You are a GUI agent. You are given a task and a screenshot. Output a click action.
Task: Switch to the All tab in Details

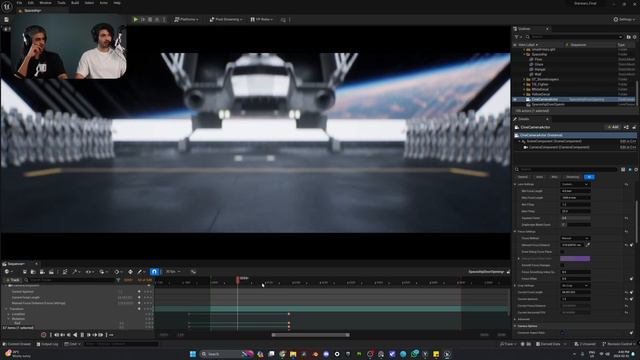click(589, 177)
